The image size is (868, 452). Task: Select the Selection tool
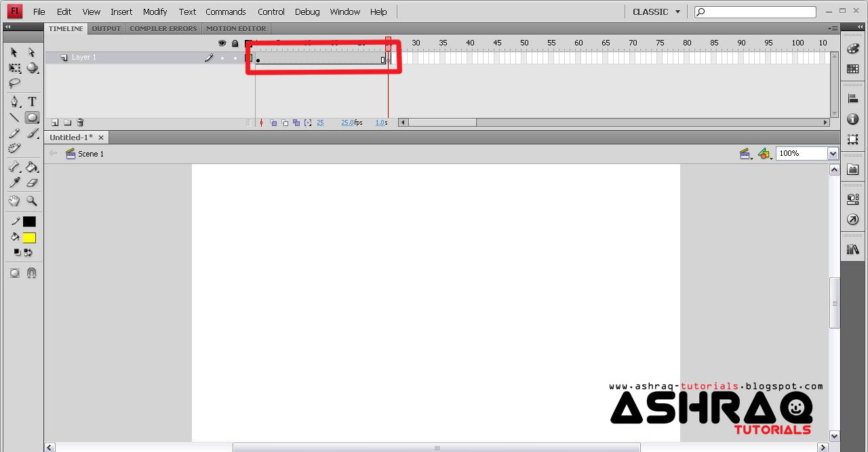[15, 52]
